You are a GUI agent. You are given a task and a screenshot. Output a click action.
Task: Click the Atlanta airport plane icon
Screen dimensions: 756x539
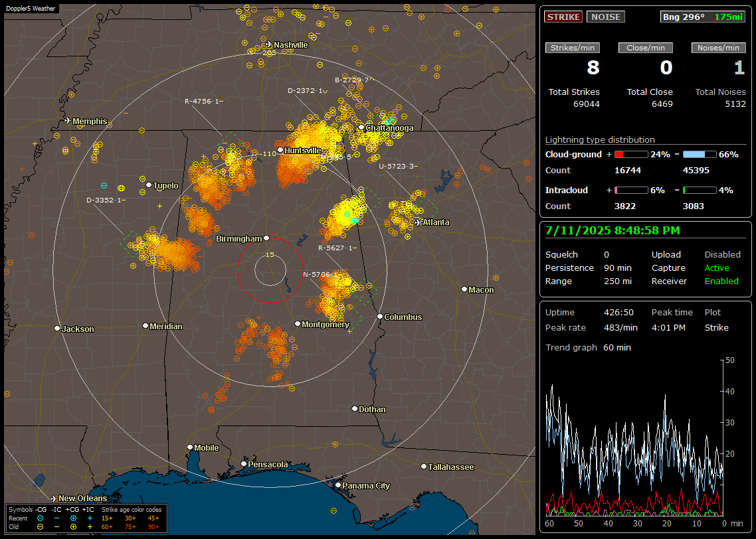[418, 222]
